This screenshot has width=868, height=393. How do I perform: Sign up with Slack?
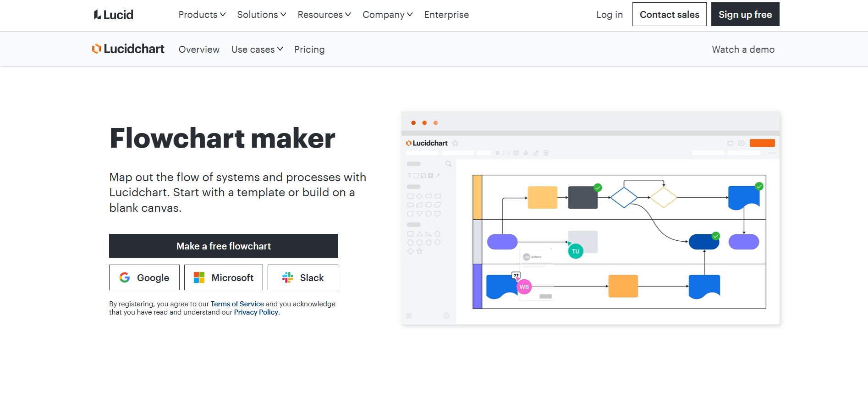click(x=303, y=277)
